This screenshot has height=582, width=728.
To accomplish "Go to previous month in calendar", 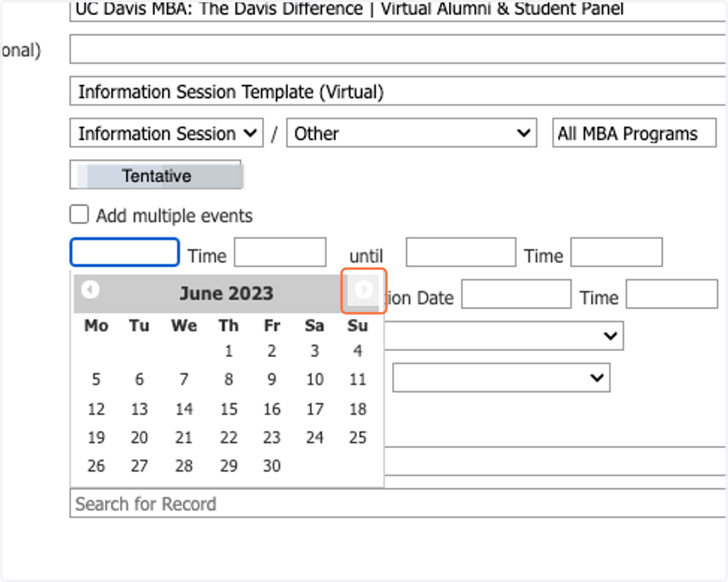I will point(90,290).
